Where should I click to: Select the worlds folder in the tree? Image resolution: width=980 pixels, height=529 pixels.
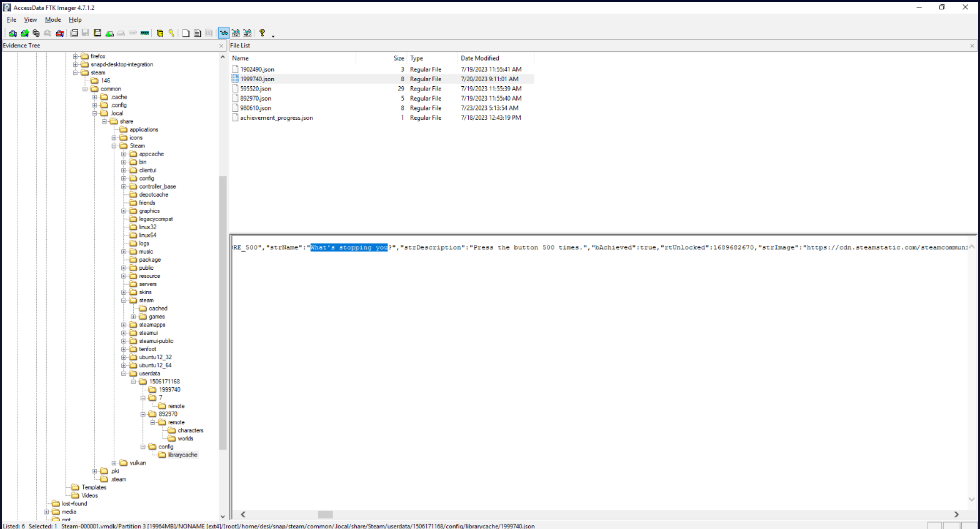point(186,438)
